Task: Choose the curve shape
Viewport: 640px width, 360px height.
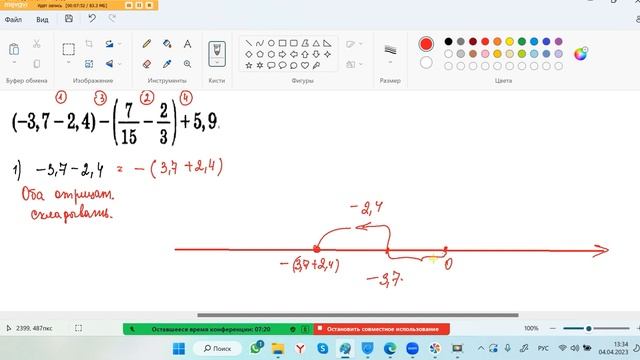Action: (260, 43)
